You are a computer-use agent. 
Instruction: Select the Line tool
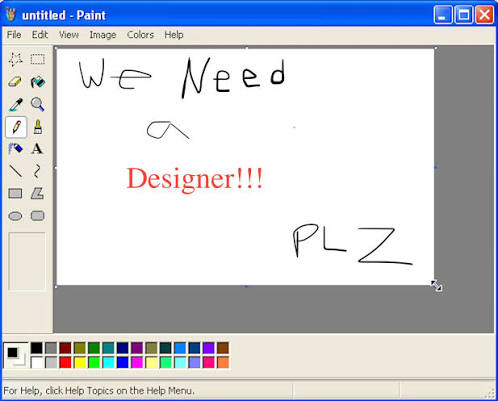(x=15, y=171)
